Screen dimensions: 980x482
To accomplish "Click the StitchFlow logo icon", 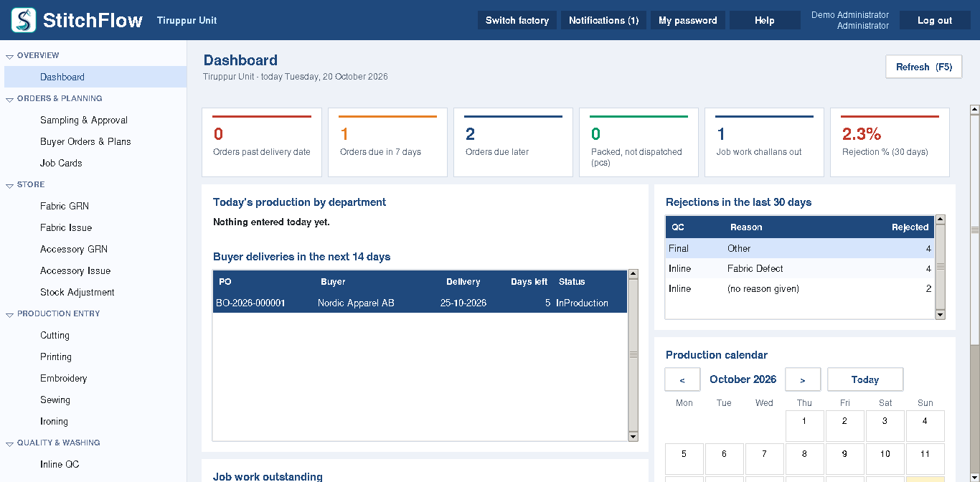I will (24, 20).
